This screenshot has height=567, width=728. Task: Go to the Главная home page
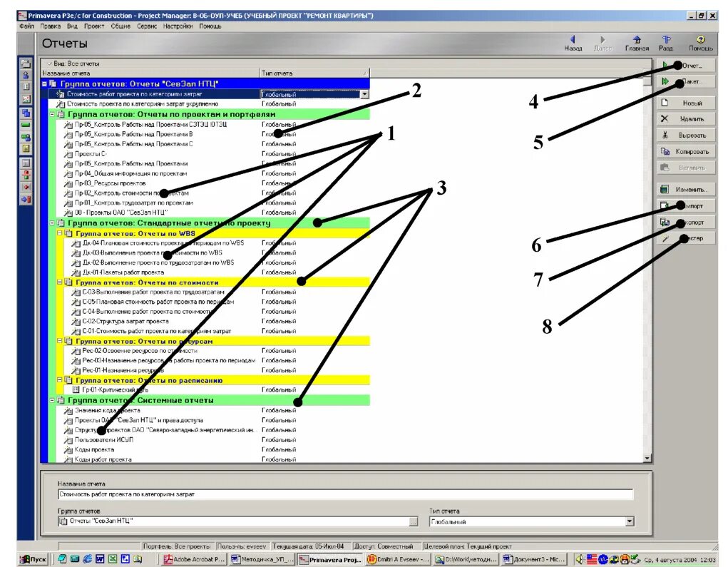click(637, 44)
